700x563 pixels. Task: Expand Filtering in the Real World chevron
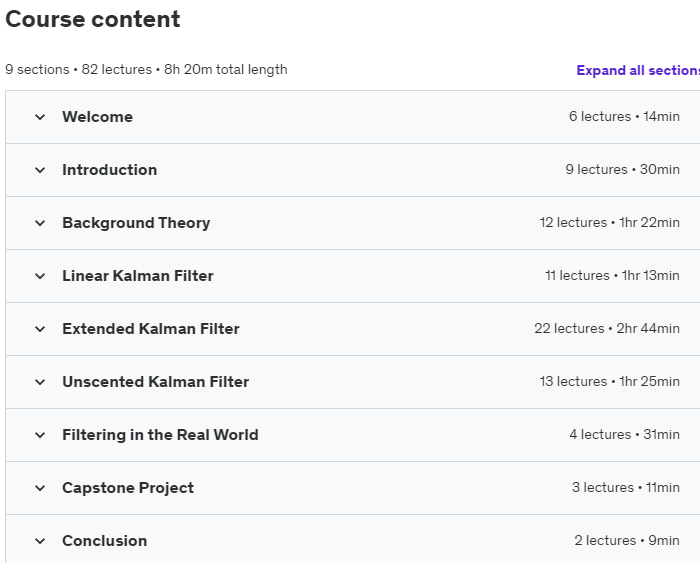click(40, 435)
